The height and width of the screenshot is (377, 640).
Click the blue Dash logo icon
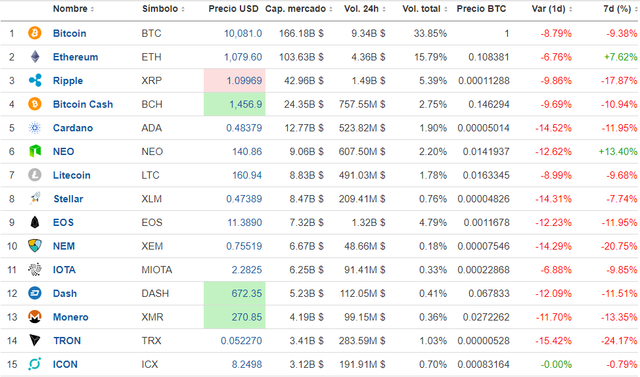[x=35, y=293]
